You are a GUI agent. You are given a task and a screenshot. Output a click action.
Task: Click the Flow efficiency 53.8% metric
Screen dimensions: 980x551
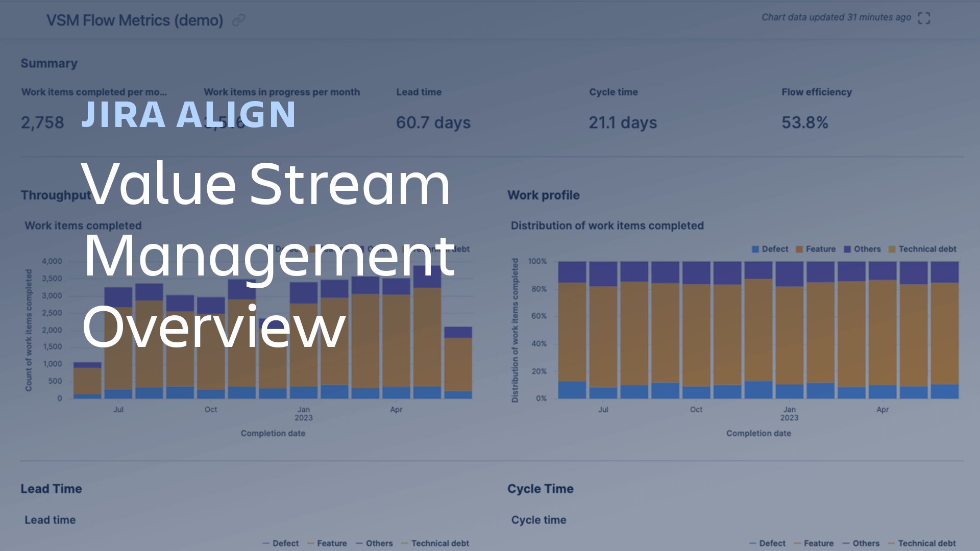click(x=806, y=121)
